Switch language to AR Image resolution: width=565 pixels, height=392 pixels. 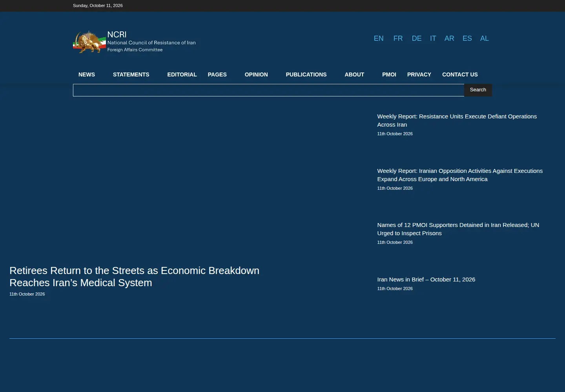(449, 38)
